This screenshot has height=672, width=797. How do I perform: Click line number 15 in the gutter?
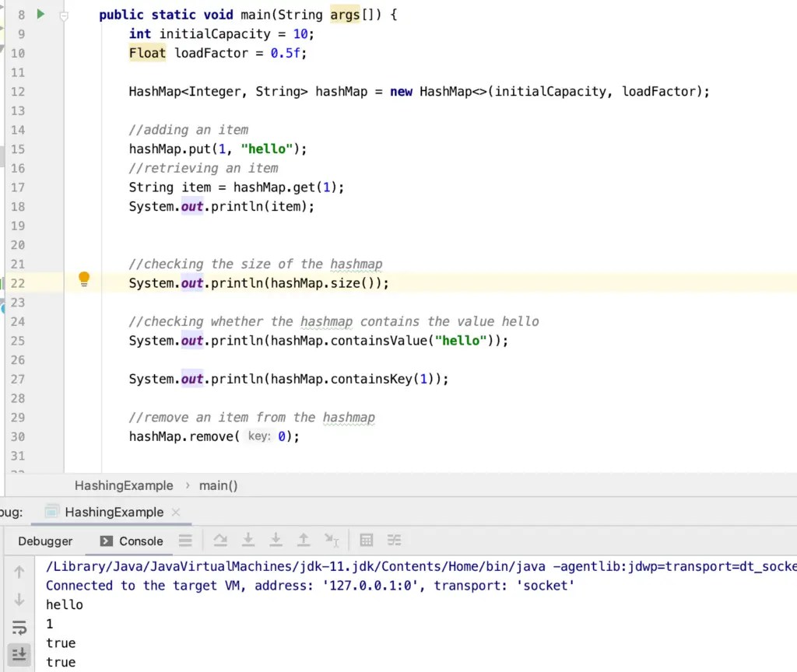pyautogui.click(x=18, y=149)
